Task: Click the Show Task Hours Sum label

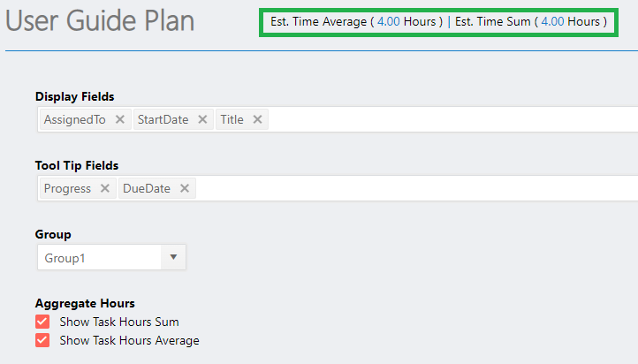Action: coord(119,322)
